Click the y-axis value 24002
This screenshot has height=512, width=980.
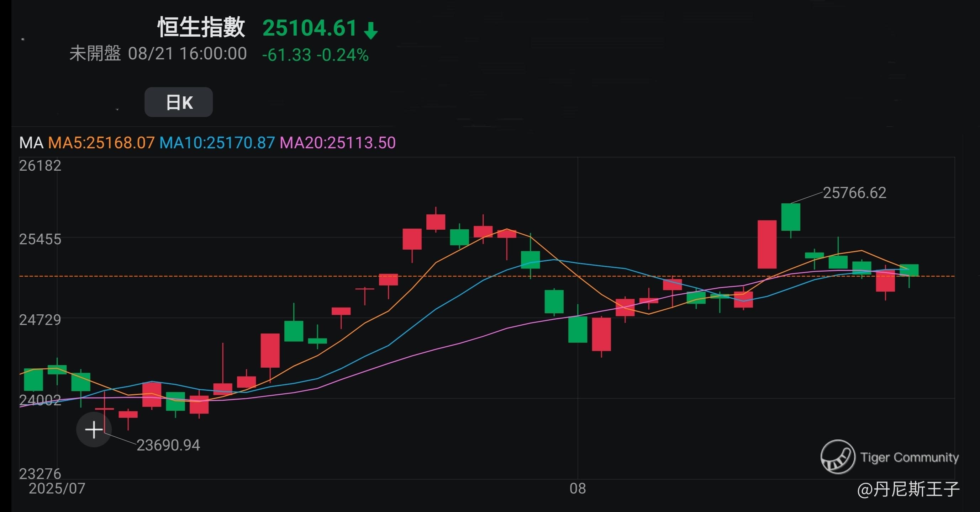click(x=40, y=400)
